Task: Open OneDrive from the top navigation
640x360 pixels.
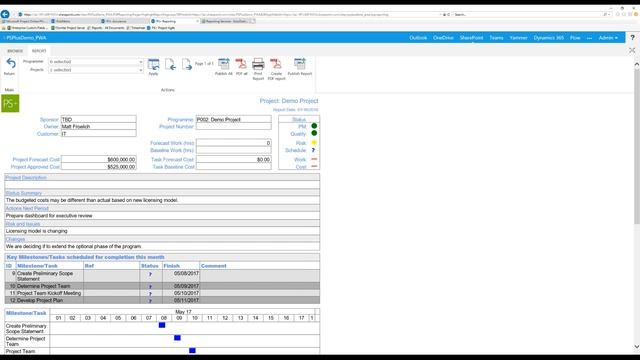Action: (443, 38)
